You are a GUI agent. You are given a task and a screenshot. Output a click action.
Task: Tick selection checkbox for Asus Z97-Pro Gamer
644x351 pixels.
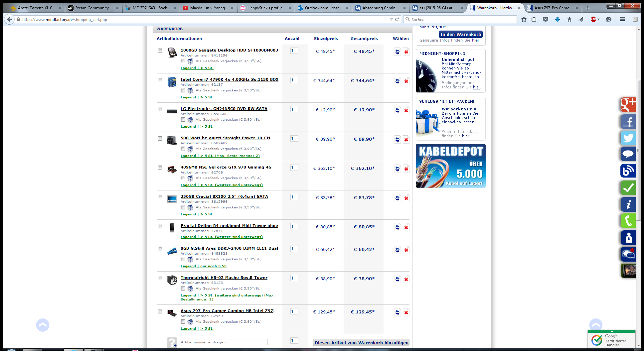(x=160, y=311)
